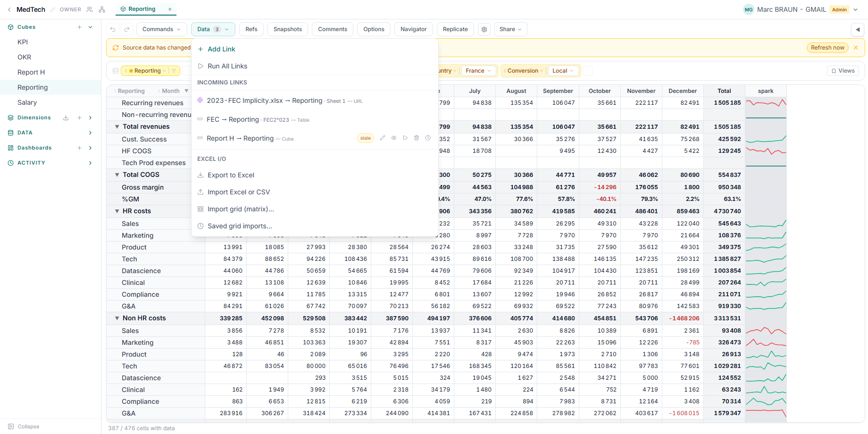Open the Commands dropdown

click(x=161, y=29)
